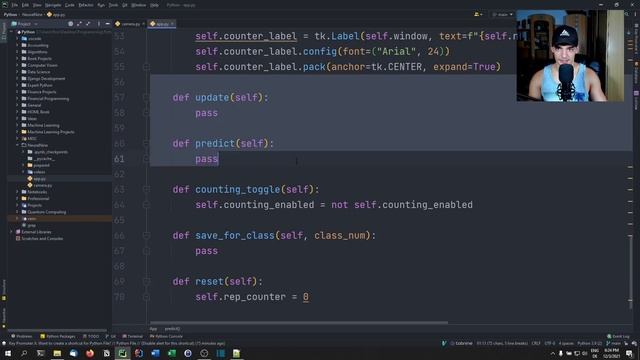The height and width of the screenshot is (360, 640).
Task: Close the app.py editor tab
Action: 172,24
